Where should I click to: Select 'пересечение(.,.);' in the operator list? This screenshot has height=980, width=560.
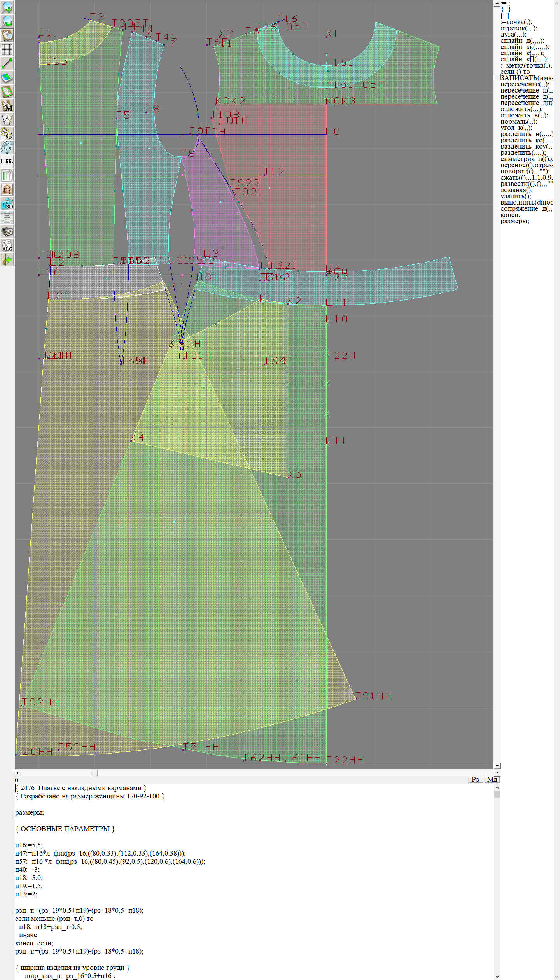click(525, 84)
